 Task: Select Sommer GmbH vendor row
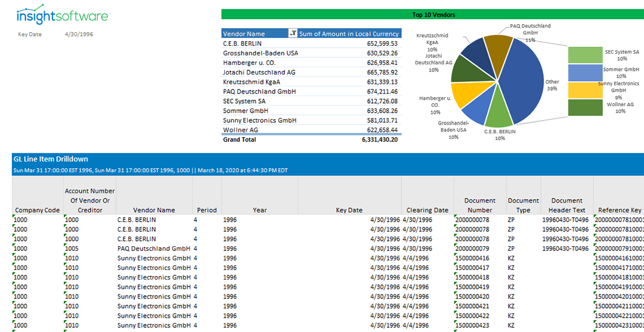[311, 111]
